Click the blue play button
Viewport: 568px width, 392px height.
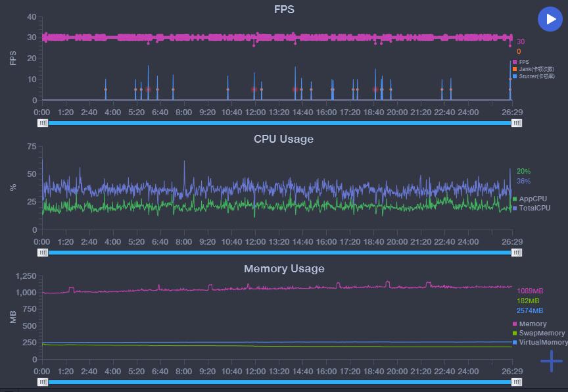(550, 19)
